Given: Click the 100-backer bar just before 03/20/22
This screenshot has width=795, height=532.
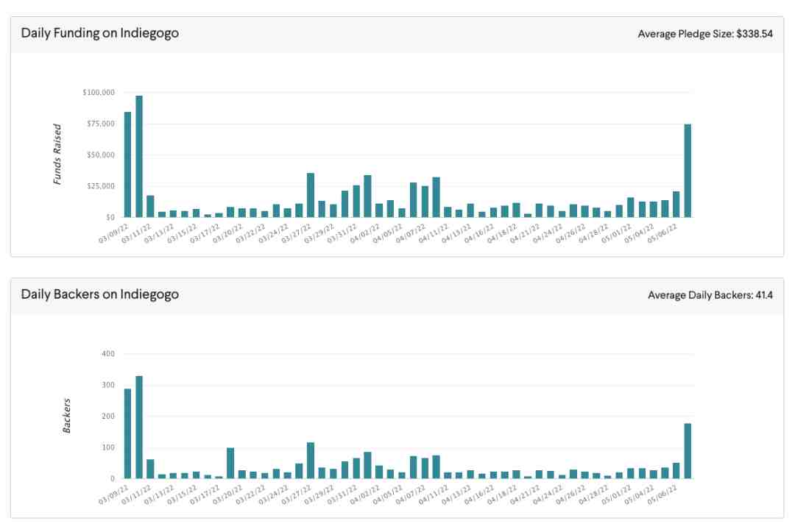Looking at the screenshot, I should tap(230, 463).
